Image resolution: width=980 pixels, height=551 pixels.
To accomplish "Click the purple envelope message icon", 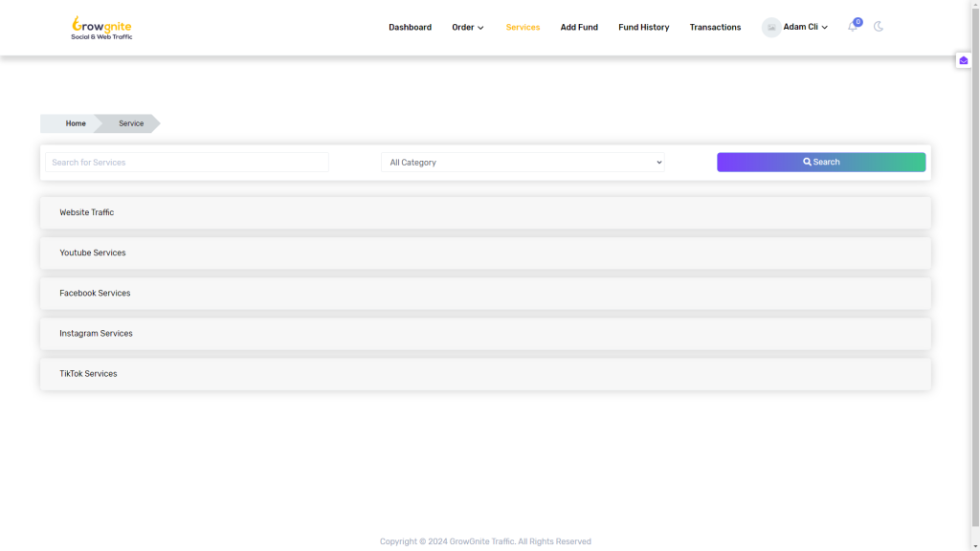I will coord(964,60).
